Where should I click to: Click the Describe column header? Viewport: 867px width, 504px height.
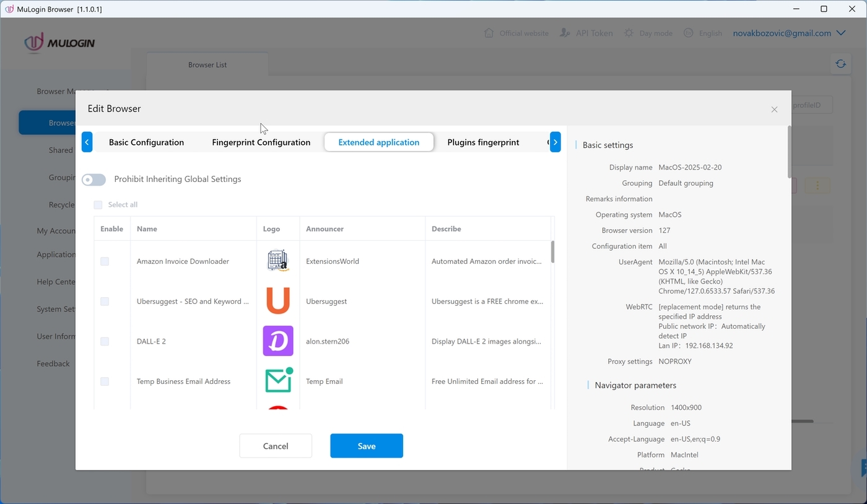[x=446, y=228]
